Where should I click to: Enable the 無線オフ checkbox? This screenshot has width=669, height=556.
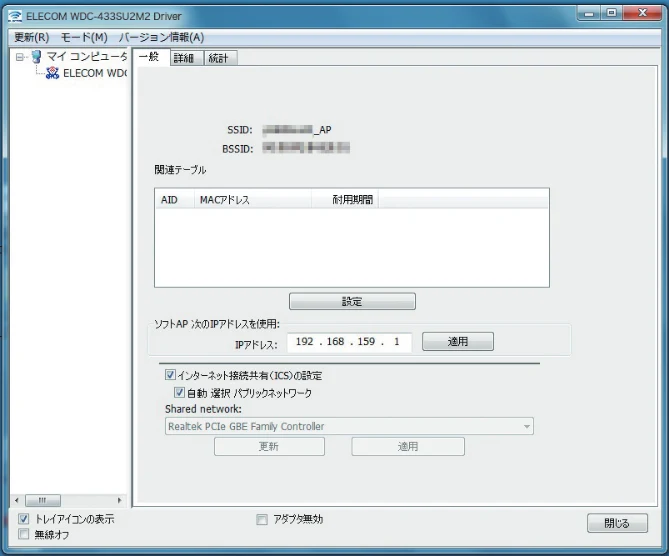[x=23, y=534]
